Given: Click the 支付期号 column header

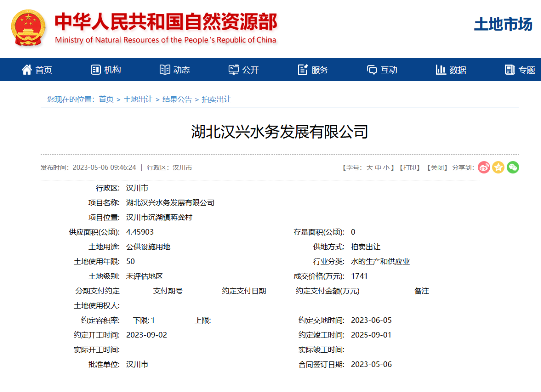Looking at the screenshot, I should coord(168,291).
